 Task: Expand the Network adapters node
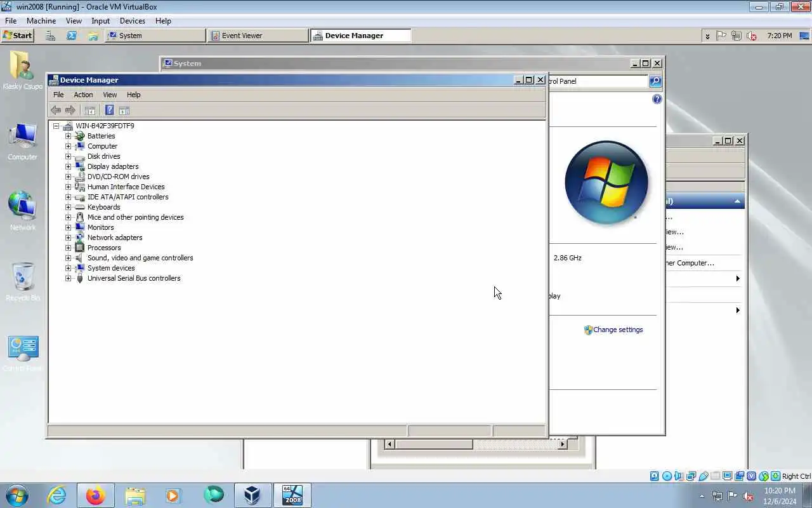(68, 237)
